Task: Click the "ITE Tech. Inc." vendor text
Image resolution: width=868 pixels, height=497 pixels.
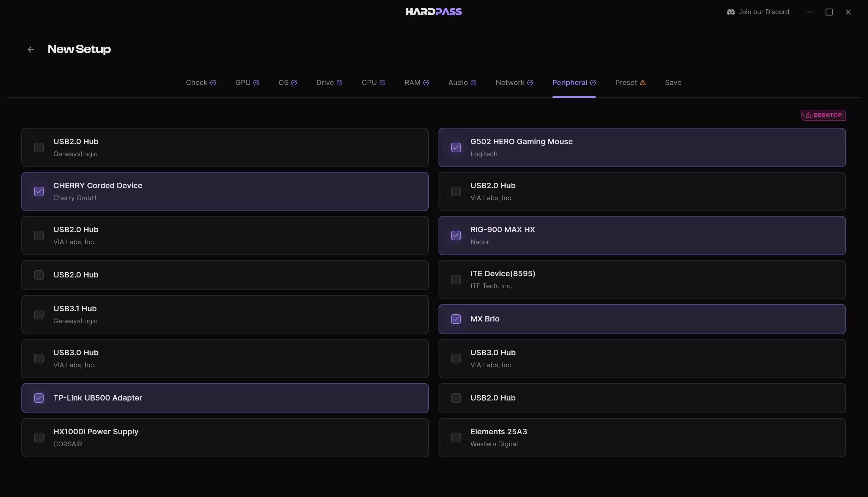Action: [491, 286]
